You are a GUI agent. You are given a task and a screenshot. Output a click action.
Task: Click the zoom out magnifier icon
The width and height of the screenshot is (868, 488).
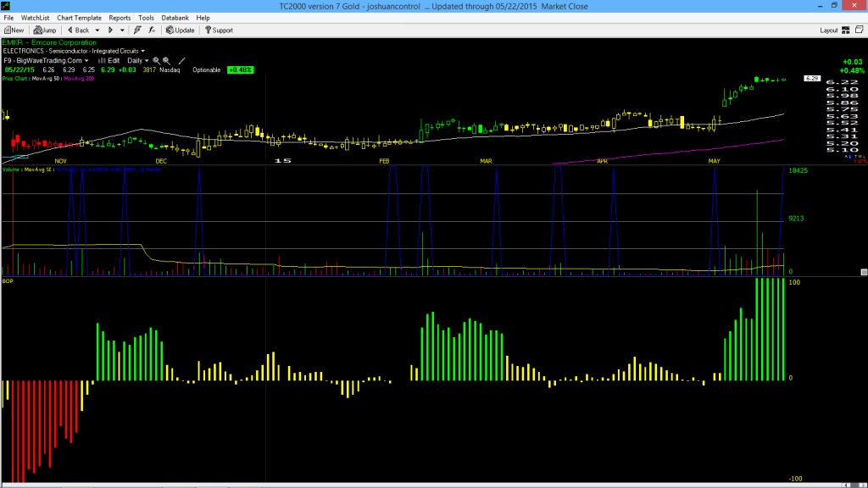166,61
